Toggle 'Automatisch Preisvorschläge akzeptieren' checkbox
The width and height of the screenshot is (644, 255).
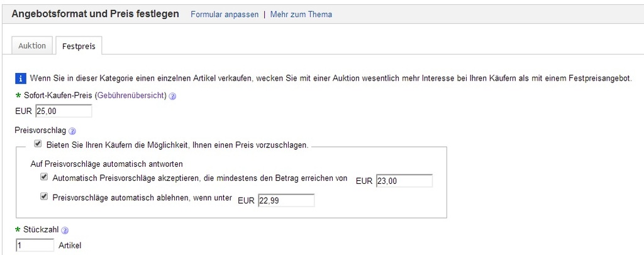click(x=44, y=178)
